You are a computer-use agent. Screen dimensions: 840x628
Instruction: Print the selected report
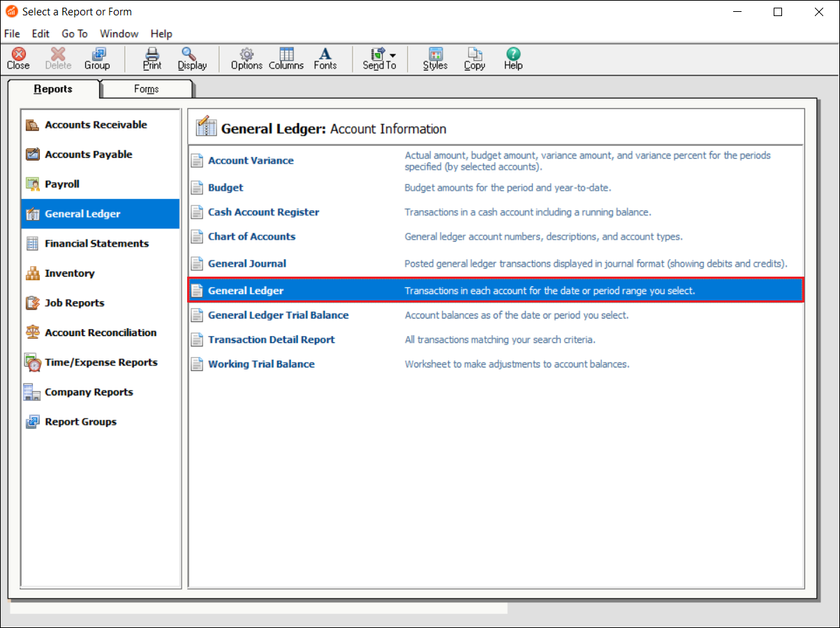[152, 59]
